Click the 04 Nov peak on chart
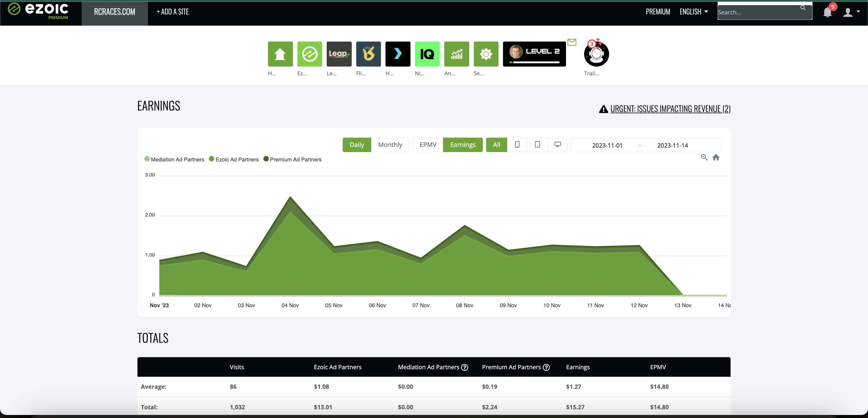This screenshot has width=868, height=418. coord(290,197)
